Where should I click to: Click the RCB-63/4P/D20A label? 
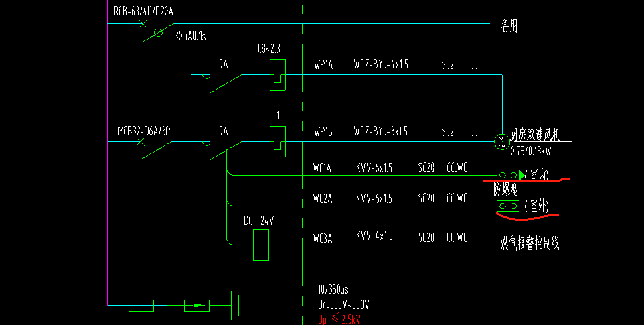pyautogui.click(x=143, y=11)
